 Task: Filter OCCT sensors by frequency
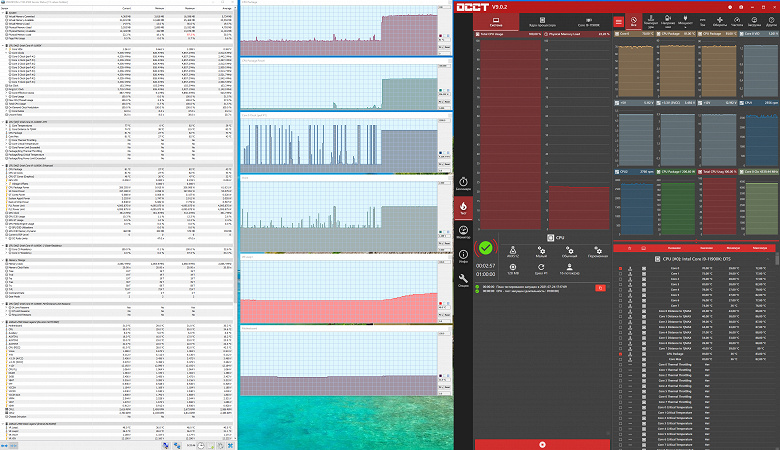[x=737, y=21]
